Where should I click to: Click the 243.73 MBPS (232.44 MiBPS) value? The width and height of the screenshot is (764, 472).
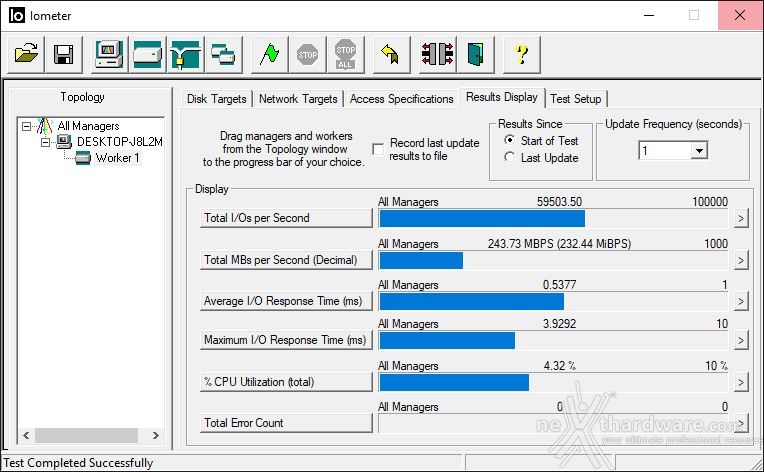click(559, 244)
